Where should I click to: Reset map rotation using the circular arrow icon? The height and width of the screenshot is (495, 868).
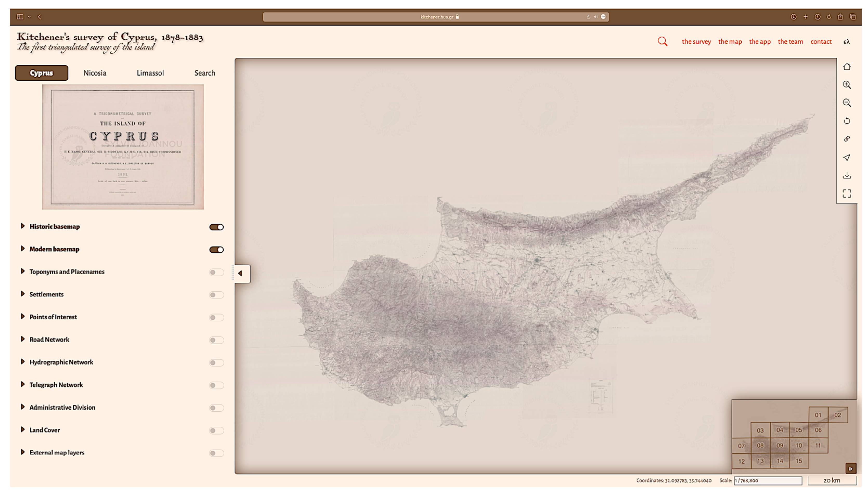(x=847, y=121)
